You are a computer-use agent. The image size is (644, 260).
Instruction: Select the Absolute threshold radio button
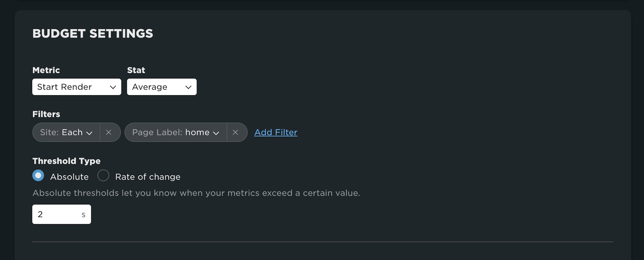pos(38,175)
